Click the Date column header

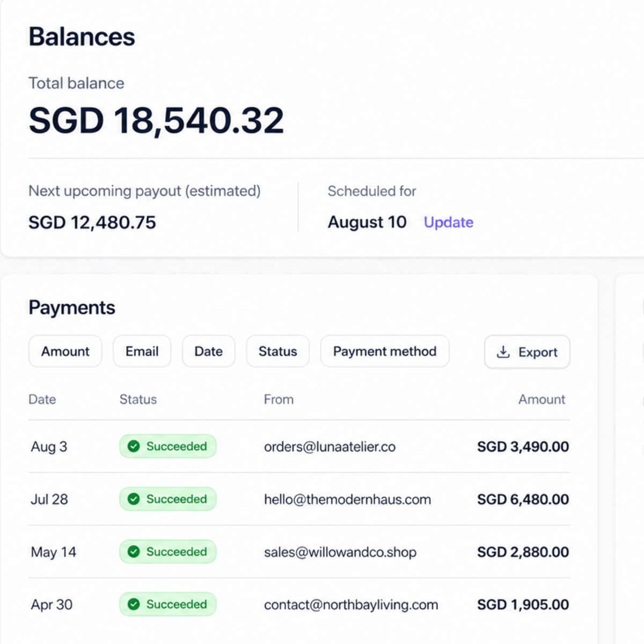click(42, 399)
